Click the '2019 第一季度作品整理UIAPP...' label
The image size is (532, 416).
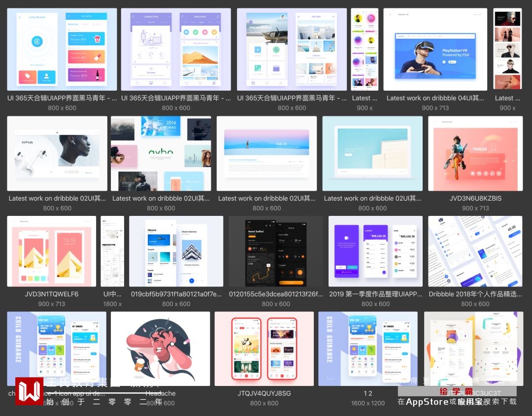[x=375, y=294]
